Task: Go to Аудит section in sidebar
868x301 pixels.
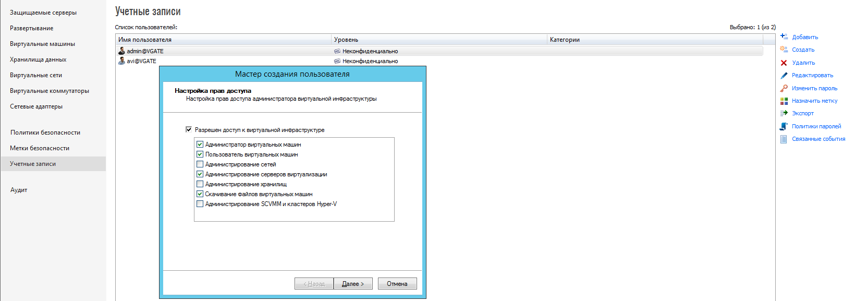Action: pos(19,190)
